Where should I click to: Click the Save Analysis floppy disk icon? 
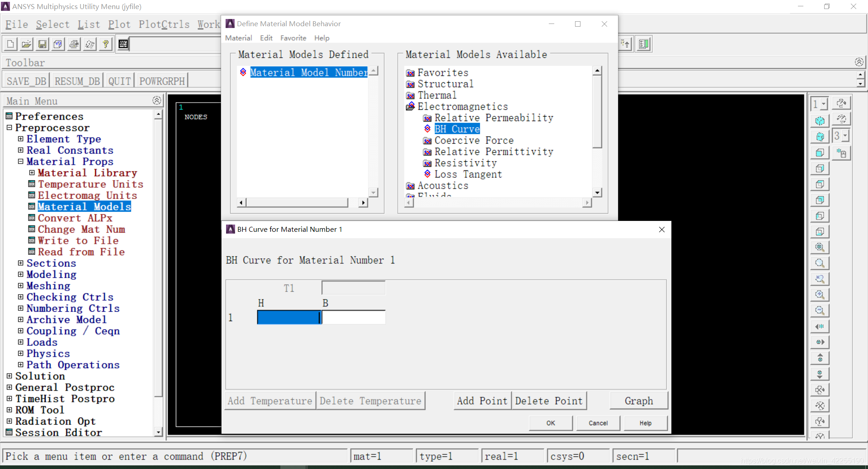point(42,44)
